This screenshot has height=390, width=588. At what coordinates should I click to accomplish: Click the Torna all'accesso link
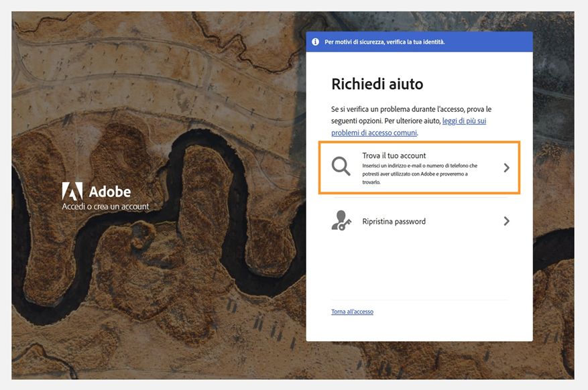click(x=351, y=311)
